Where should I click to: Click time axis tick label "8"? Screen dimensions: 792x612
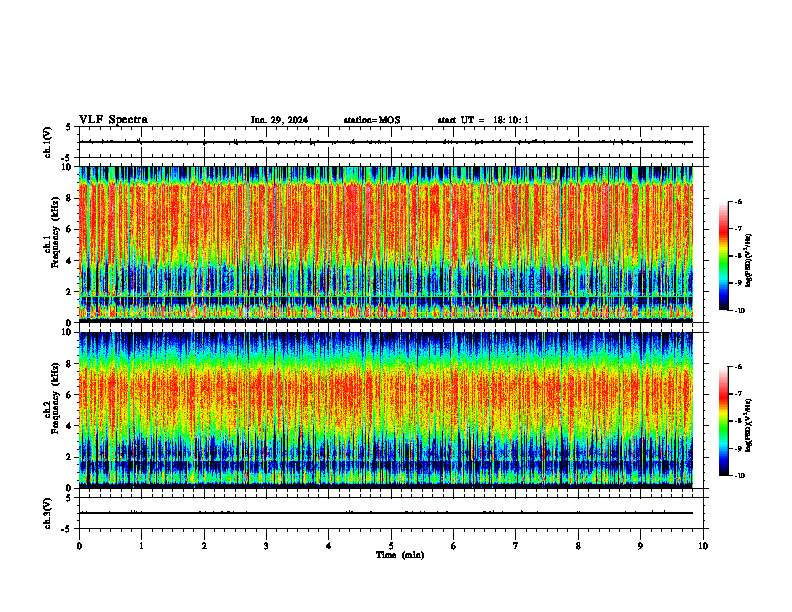pyautogui.click(x=578, y=546)
